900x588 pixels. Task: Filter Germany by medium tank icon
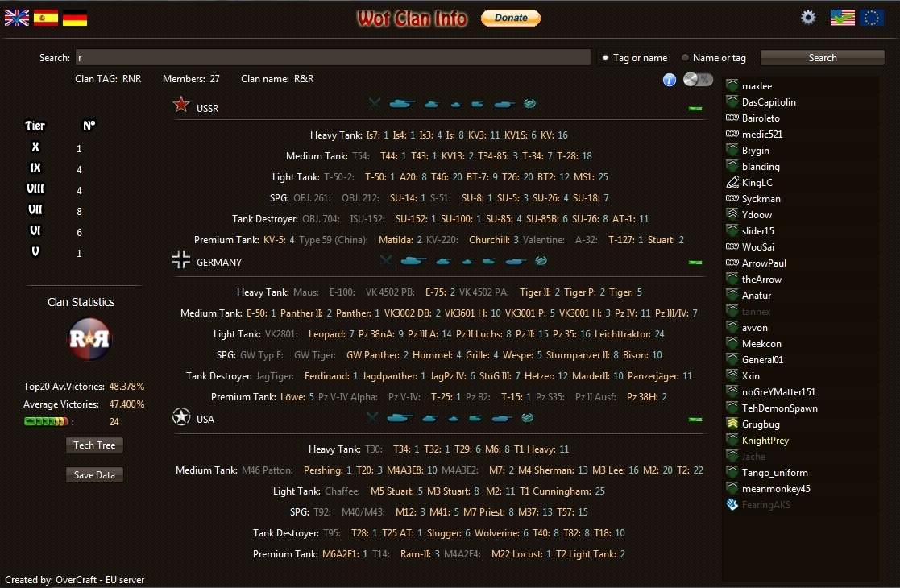pos(442,261)
